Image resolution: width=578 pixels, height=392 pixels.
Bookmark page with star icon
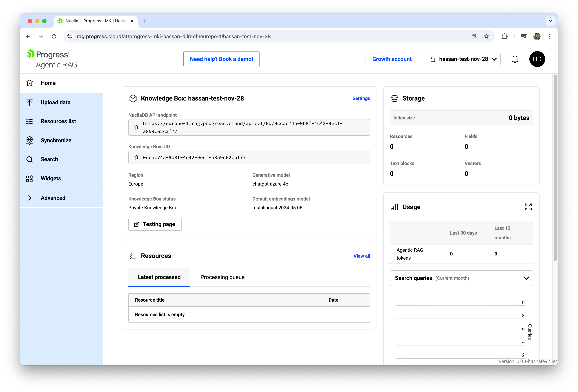[x=486, y=36]
